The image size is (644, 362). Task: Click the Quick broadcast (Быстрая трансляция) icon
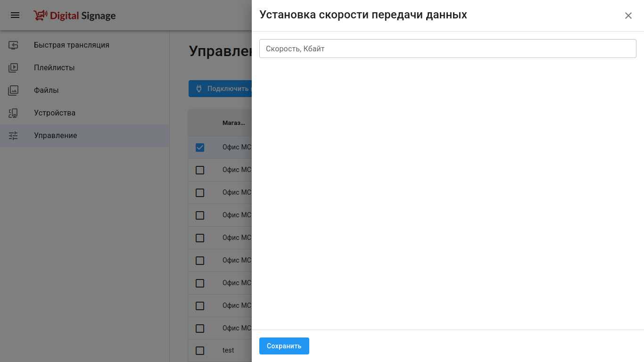coord(13,45)
